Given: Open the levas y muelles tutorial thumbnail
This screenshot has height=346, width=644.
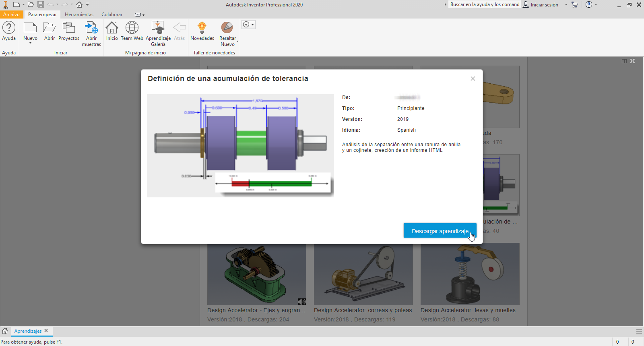Looking at the screenshot, I should coord(470,274).
